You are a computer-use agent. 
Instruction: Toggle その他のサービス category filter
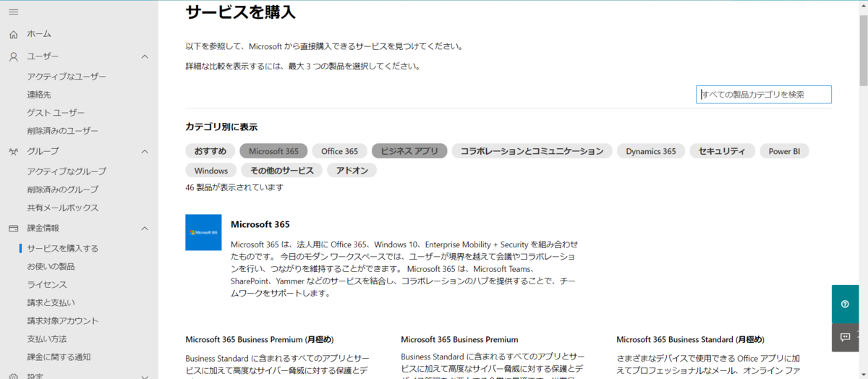[282, 171]
